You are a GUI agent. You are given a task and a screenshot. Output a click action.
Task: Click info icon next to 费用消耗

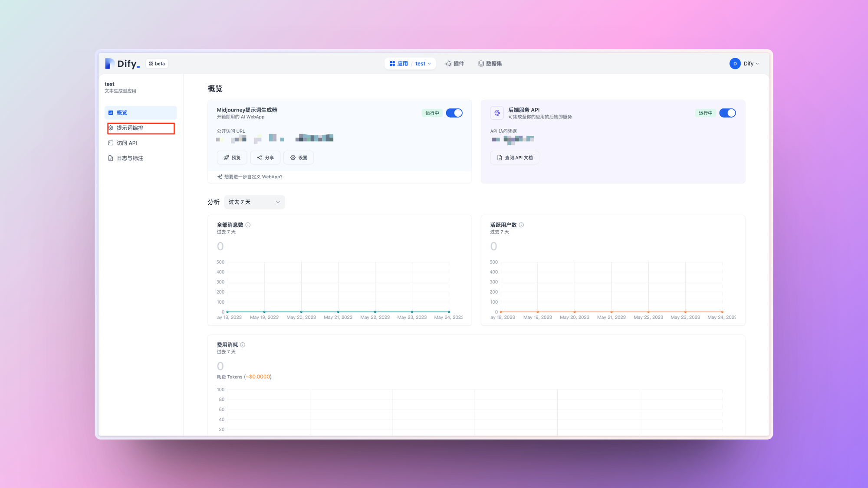243,345
